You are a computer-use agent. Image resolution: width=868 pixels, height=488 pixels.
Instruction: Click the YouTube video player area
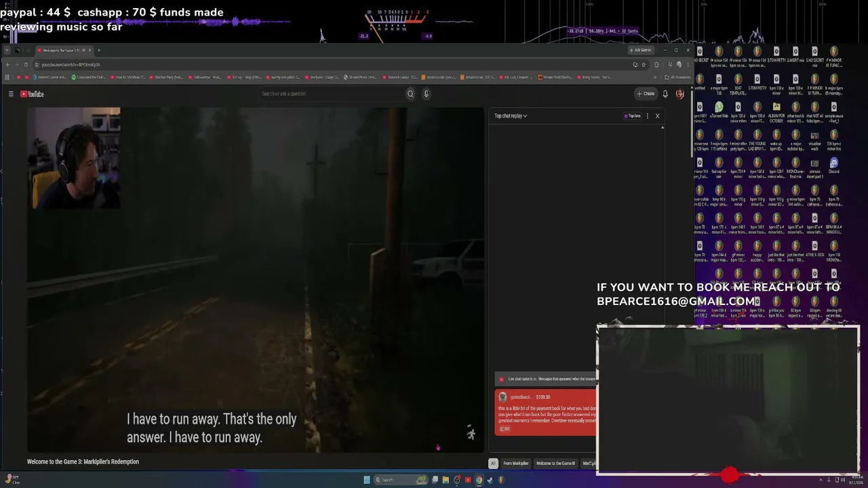[256, 279]
